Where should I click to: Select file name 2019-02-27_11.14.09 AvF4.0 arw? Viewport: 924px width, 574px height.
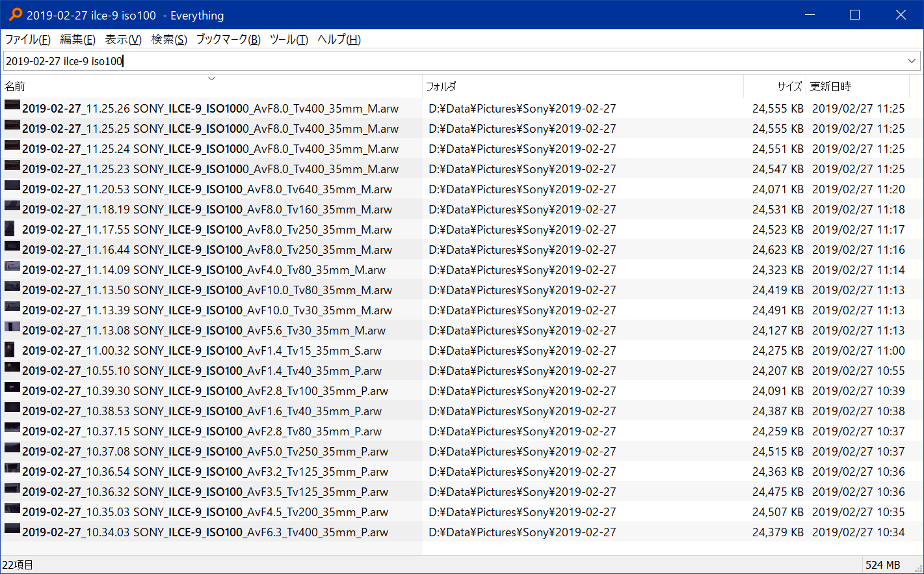[204, 270]
